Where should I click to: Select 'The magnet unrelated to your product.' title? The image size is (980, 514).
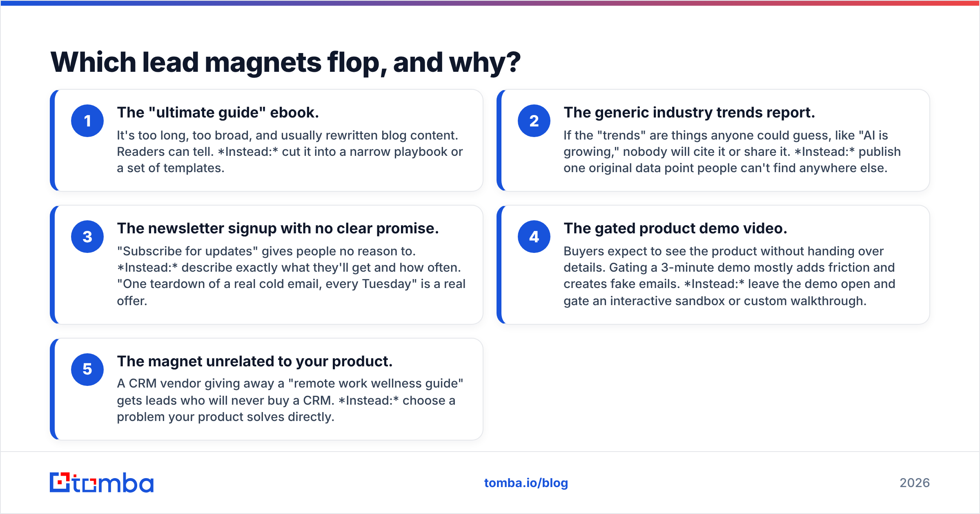pyautogui.click(x=255, y=361)
